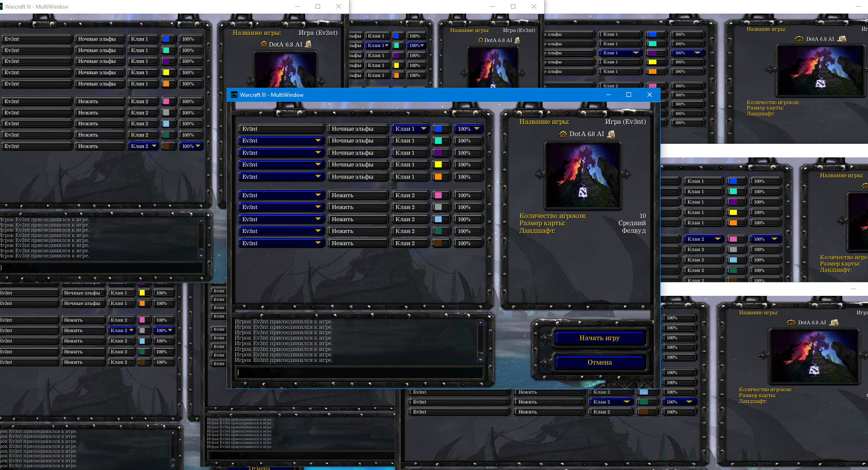Open the Клан 2 dropdown beside the pink color, middle-right background window

pyautogui.click(x=704, y=239)
